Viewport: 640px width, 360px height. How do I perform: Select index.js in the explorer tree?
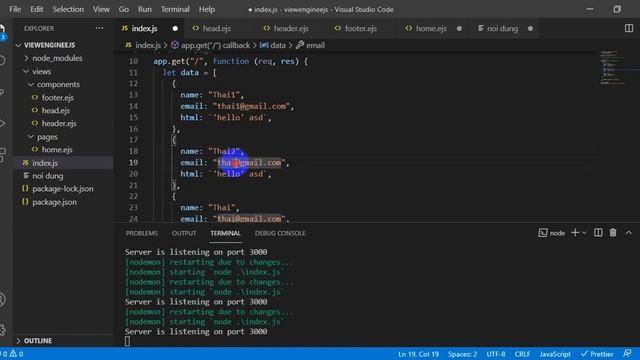point(45,163)
